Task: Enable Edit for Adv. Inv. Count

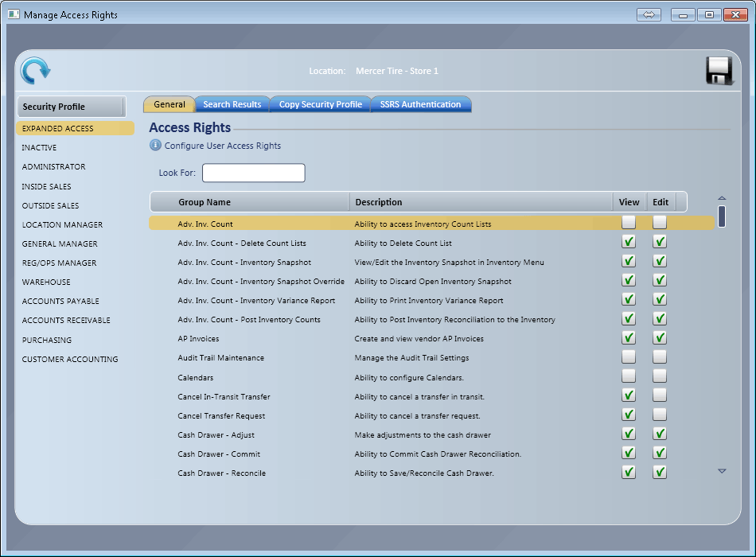Action: tap(660, 222)
